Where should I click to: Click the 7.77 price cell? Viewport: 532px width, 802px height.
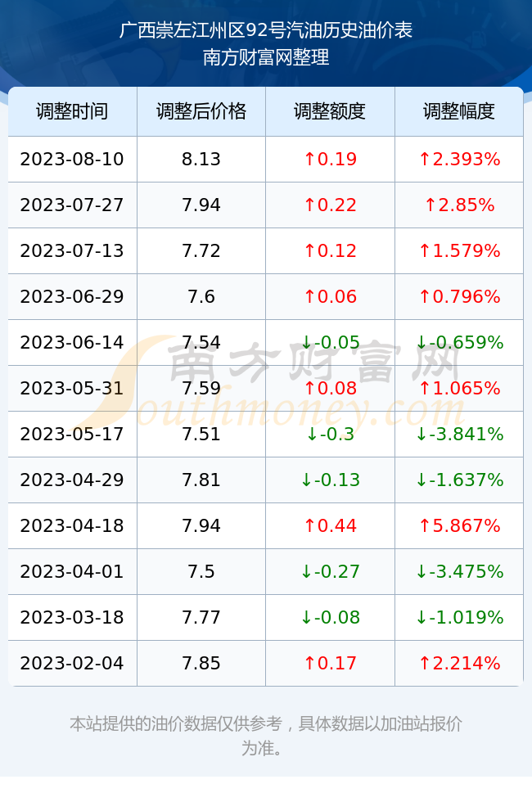click(201, 617)
